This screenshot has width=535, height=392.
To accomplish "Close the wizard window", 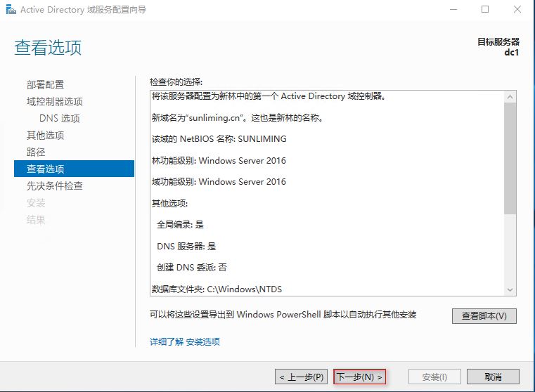I will click(x=517, y=10).
